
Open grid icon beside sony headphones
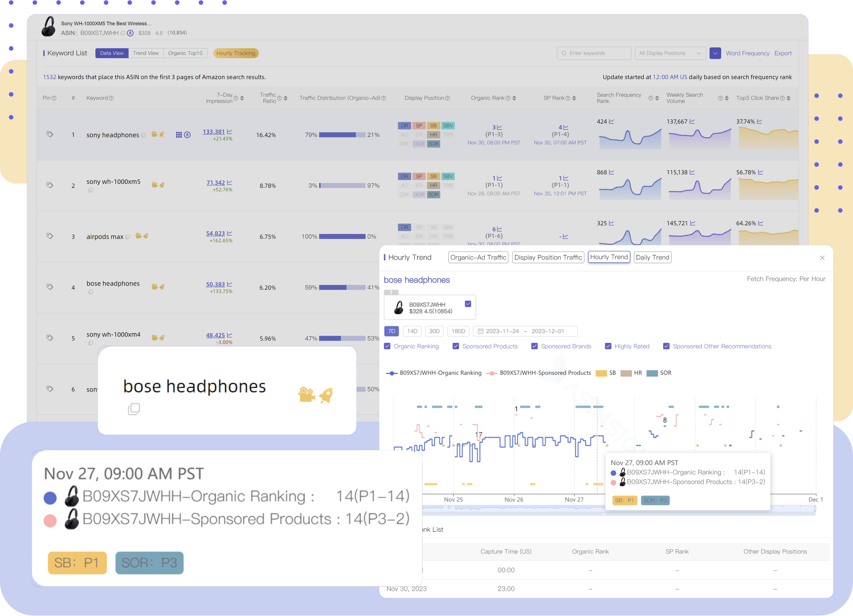tap(179, 134)
